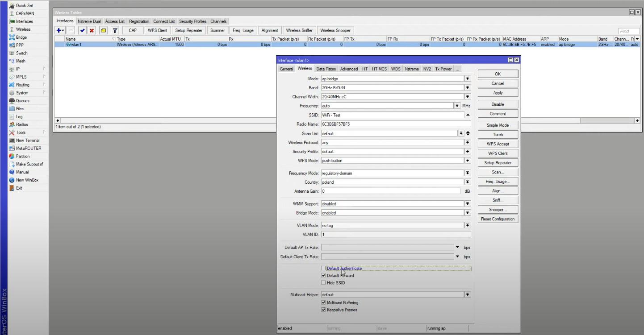Click the yellow comment icon in toolbar

click(103, 30)
